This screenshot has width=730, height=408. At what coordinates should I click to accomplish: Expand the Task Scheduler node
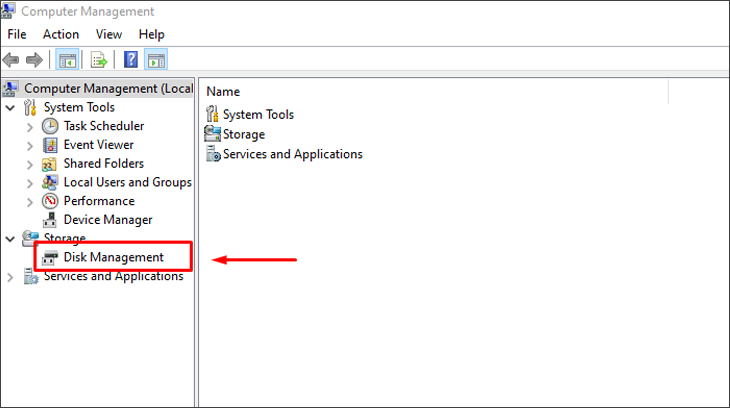[30, 127]
